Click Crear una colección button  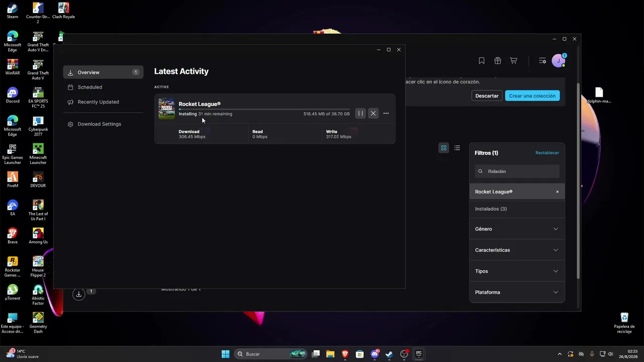click(x=532, y=96)
